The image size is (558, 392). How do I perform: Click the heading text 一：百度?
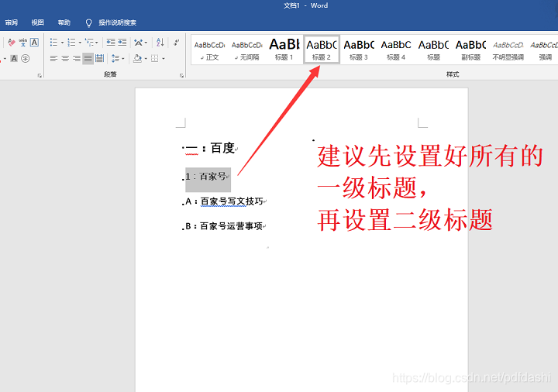pos(210,148)
